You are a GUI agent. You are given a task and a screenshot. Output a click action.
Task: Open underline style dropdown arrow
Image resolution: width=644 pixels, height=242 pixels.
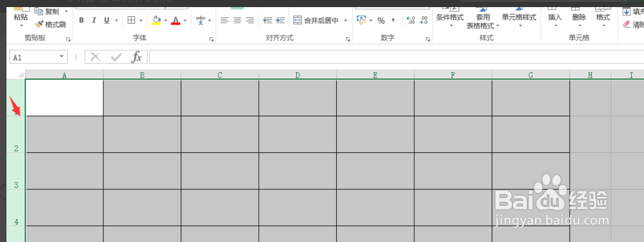tap(116, 20)
